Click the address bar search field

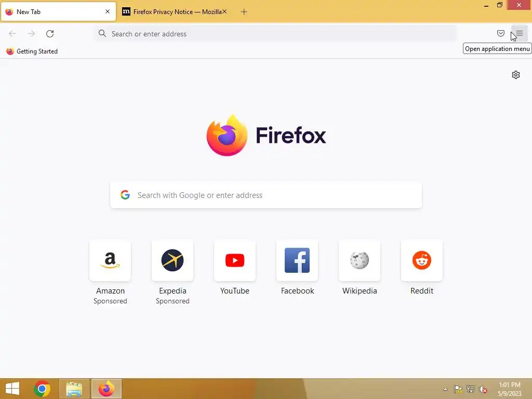pos(275,34)
